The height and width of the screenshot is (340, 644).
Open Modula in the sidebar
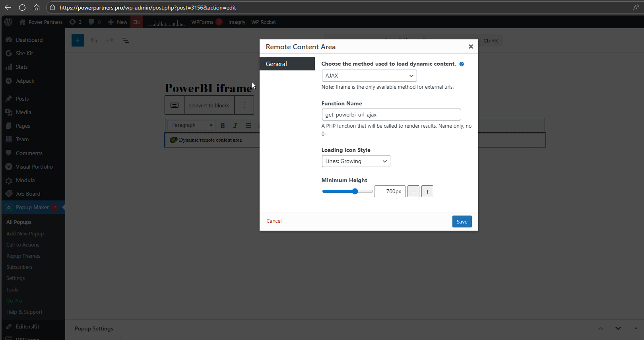click(x=33, y=180)
